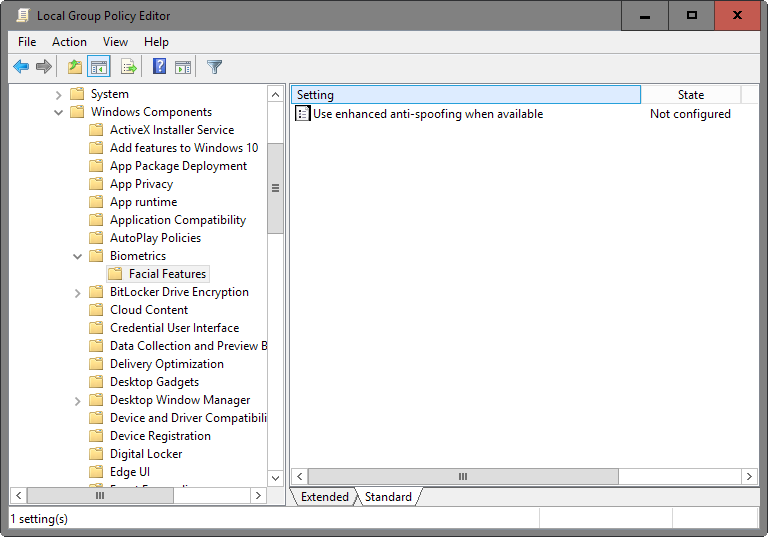768x537 pixels.
Task: Click settings pane scroll-left arrow
Action: (300, 476)
